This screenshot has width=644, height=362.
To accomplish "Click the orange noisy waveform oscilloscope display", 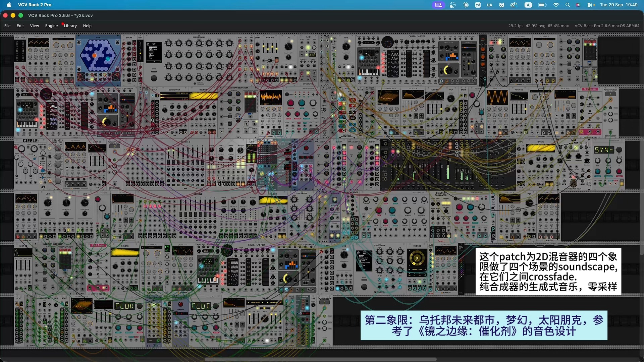I will [x=271, y=98].
